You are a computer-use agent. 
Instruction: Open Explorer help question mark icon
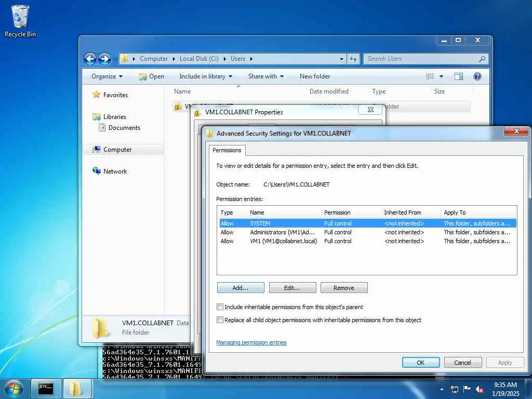[477, 76]
